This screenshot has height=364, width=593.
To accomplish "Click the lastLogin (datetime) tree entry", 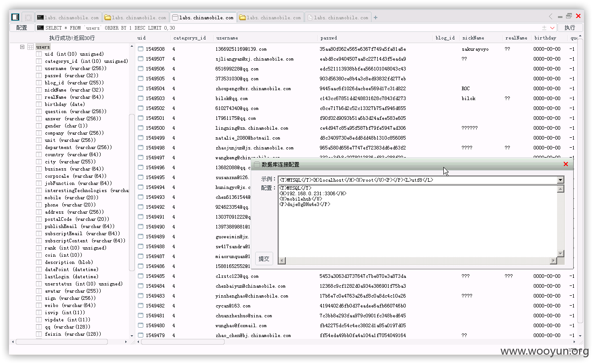I will (x=71, y=276).
